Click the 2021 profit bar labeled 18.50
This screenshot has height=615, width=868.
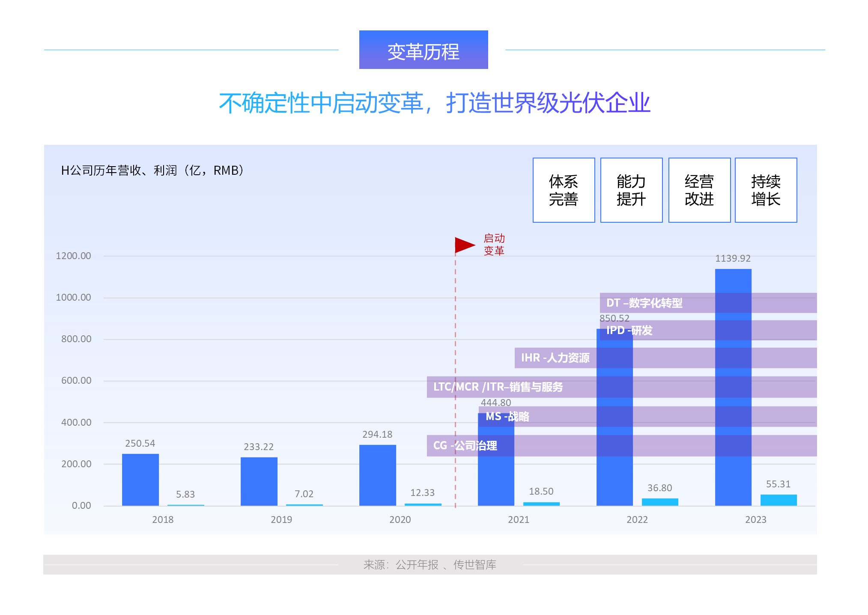coord(541,504)
